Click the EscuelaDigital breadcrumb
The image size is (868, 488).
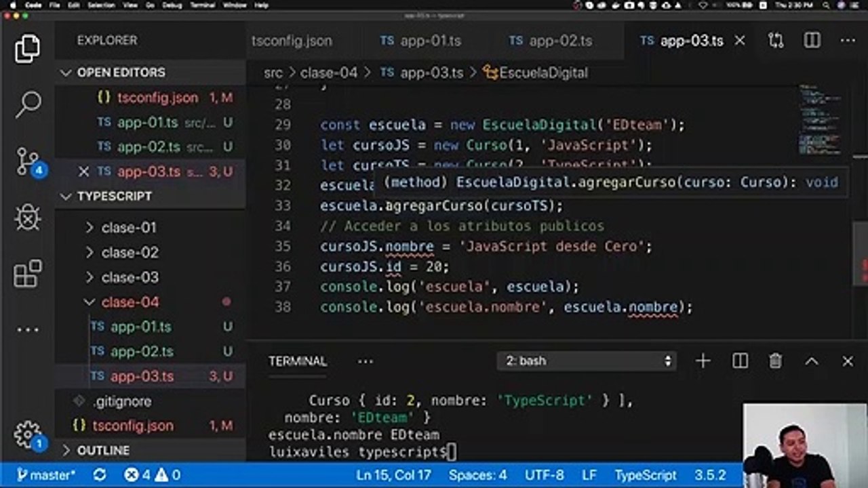coord(536,73)
